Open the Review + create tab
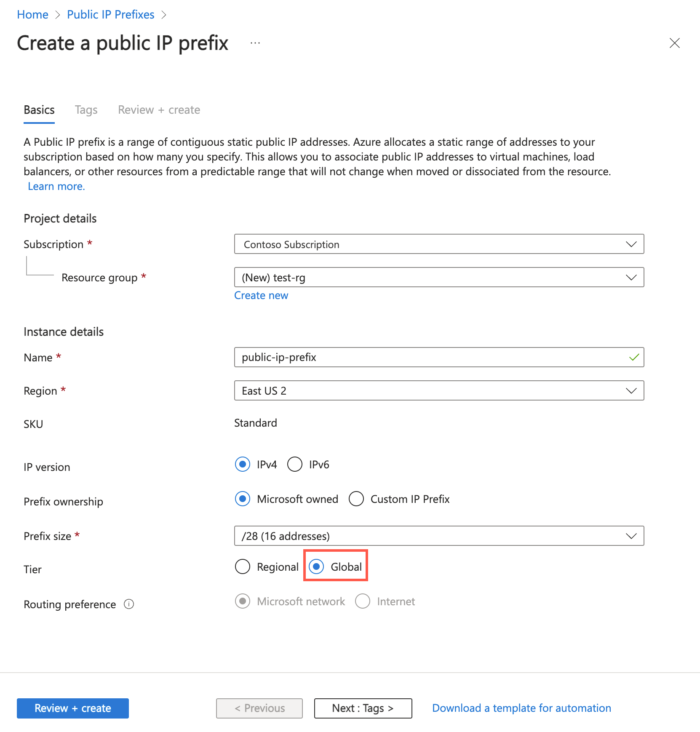The width and height of the screenshot is (700, 732). tap(159, 110)
